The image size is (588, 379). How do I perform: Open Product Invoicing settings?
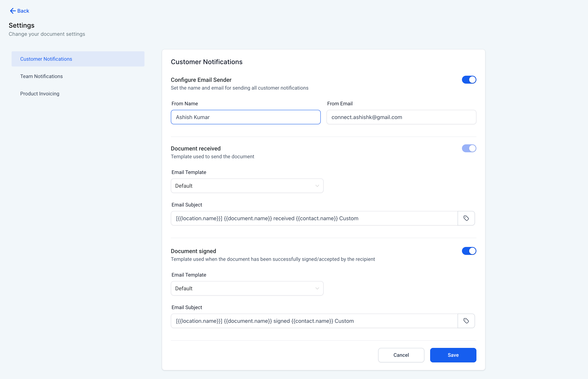40,94
